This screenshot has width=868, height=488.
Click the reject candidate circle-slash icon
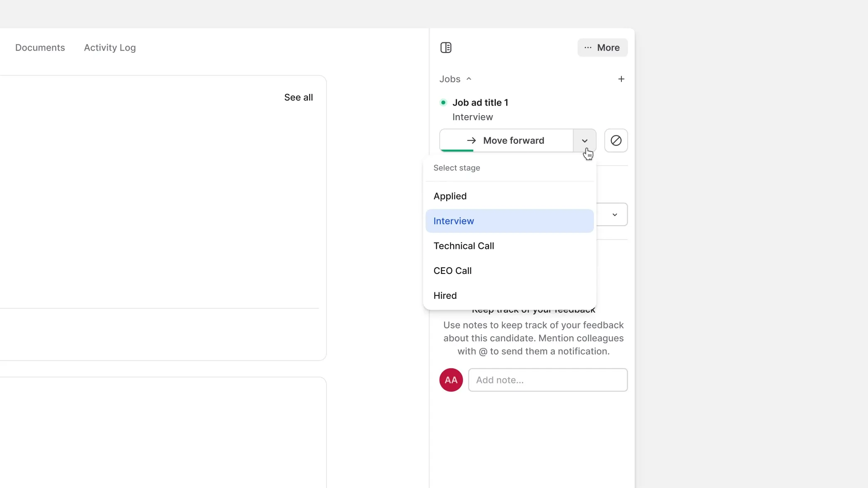coord(616,140)
